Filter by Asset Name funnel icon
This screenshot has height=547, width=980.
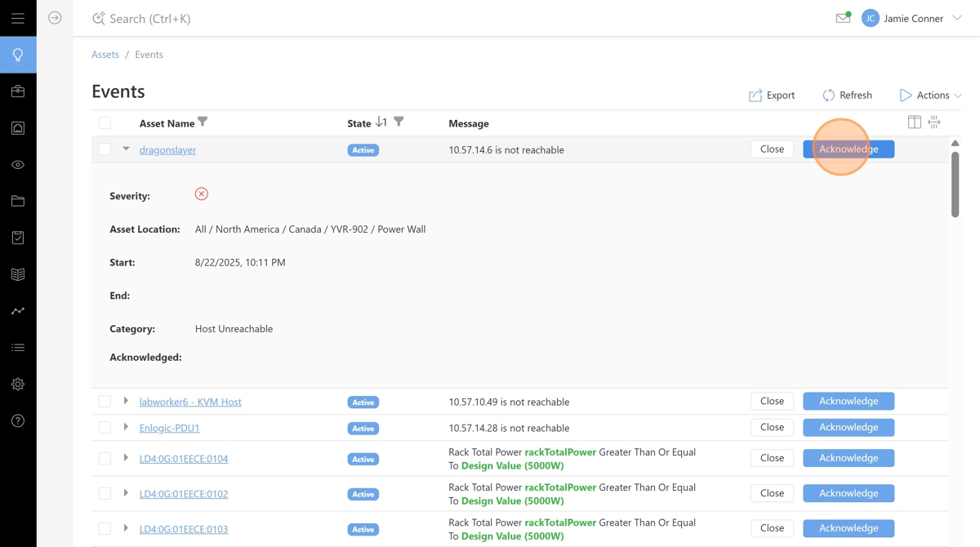pos(203,122)
